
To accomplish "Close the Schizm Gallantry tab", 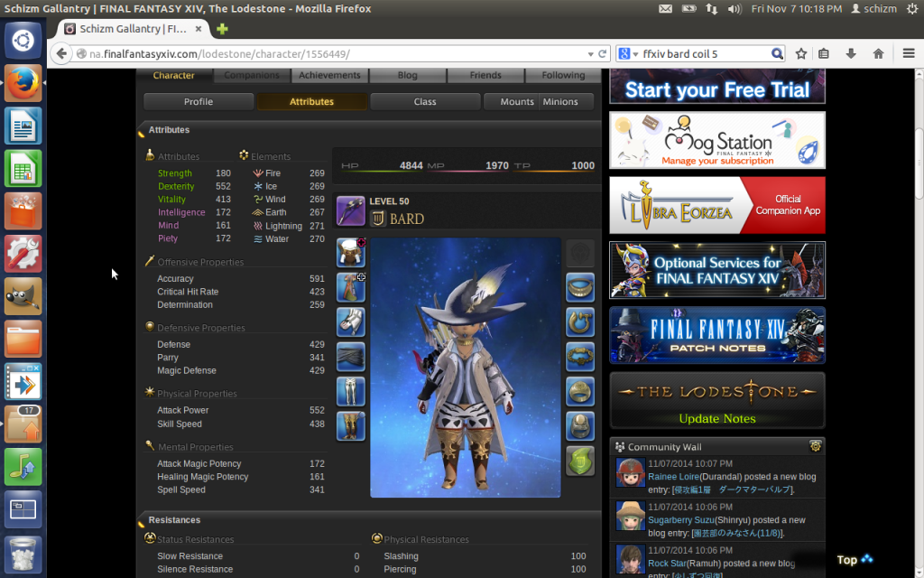I will (x=199, y=28).
